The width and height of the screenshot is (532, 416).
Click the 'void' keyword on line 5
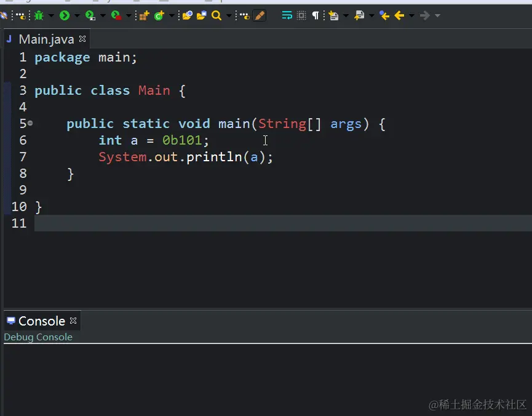tap(194, 124)
